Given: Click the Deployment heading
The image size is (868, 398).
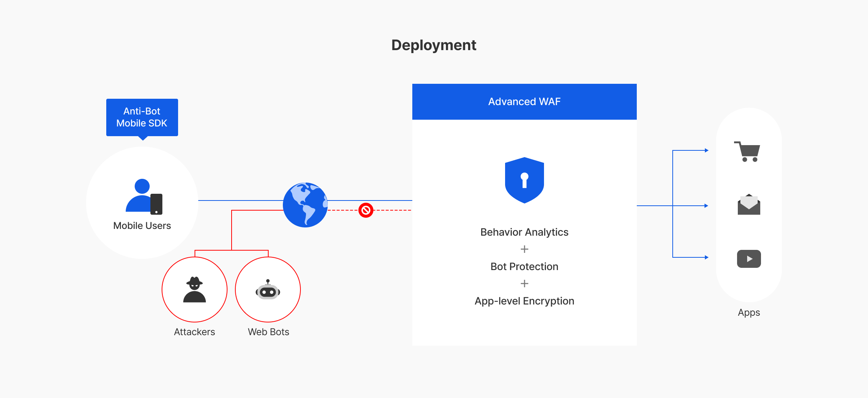Looking at the screenshot, I should coord(434,45).
